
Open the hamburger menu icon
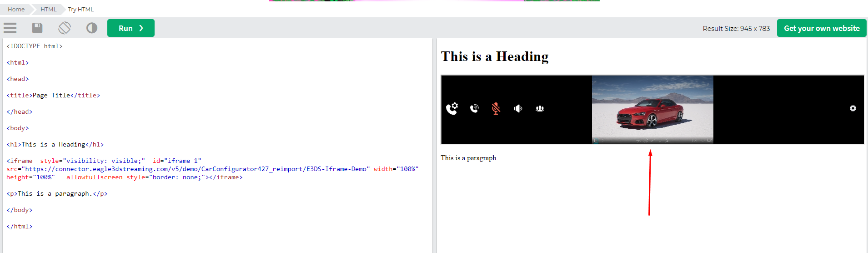click(10, 28)
